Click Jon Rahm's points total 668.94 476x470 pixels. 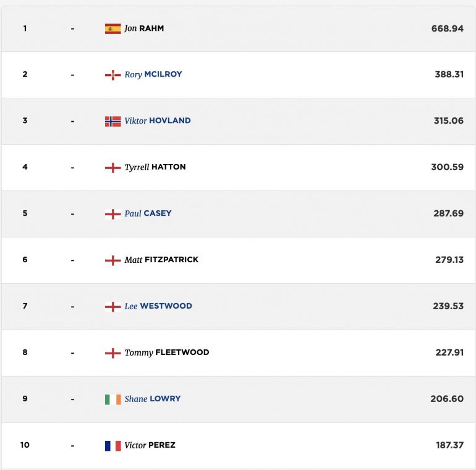tap(447, 28)
